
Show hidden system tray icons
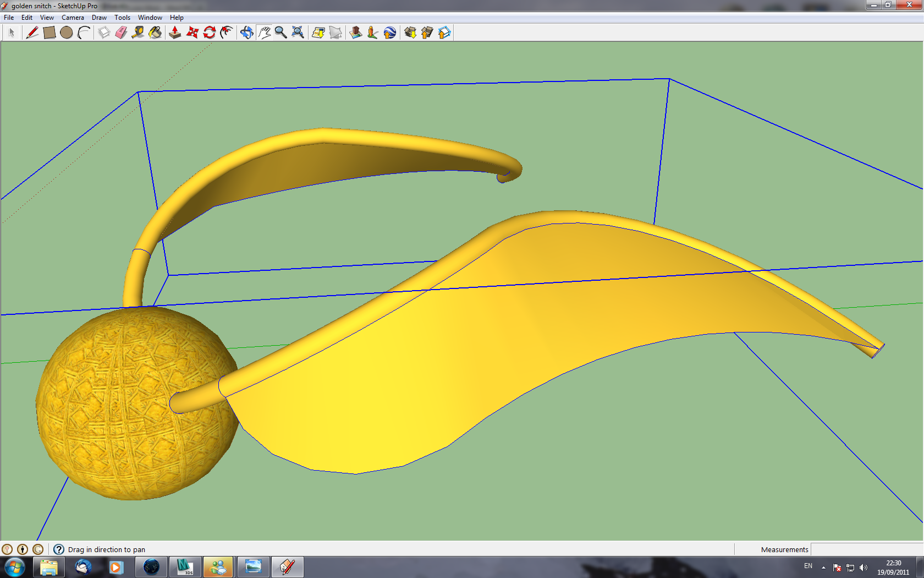click(823, 568)
